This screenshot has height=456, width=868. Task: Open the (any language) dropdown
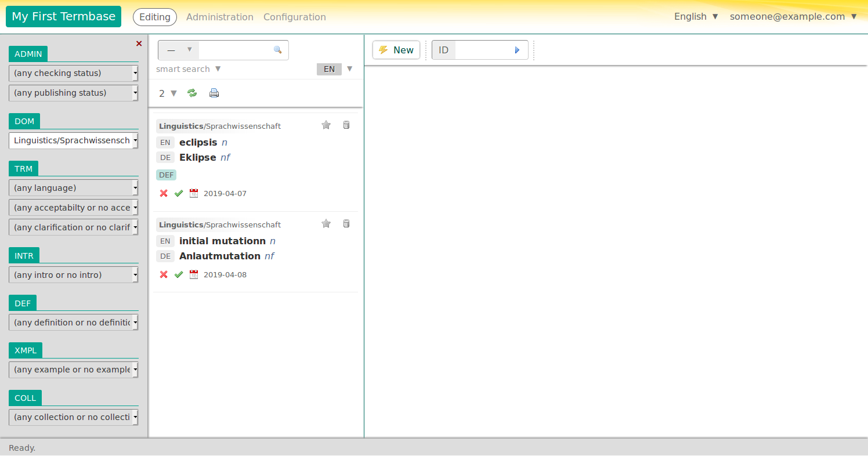click(x=73, y=187)
